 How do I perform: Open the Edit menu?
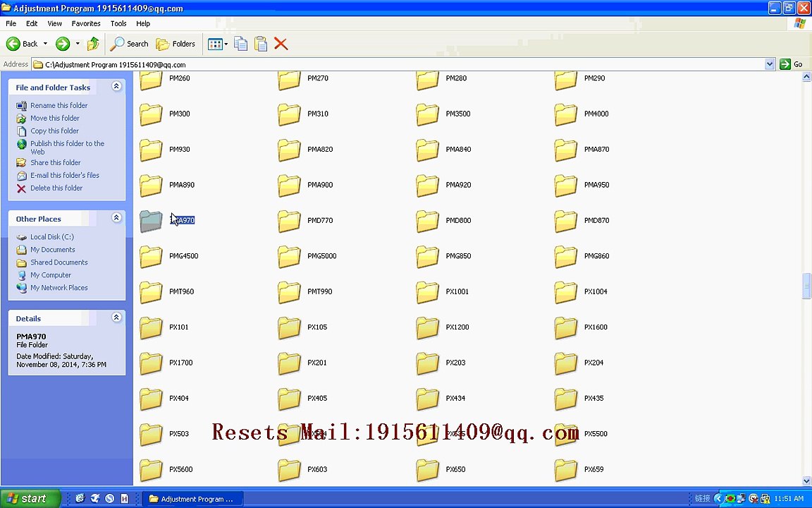(x=32, y=23)
